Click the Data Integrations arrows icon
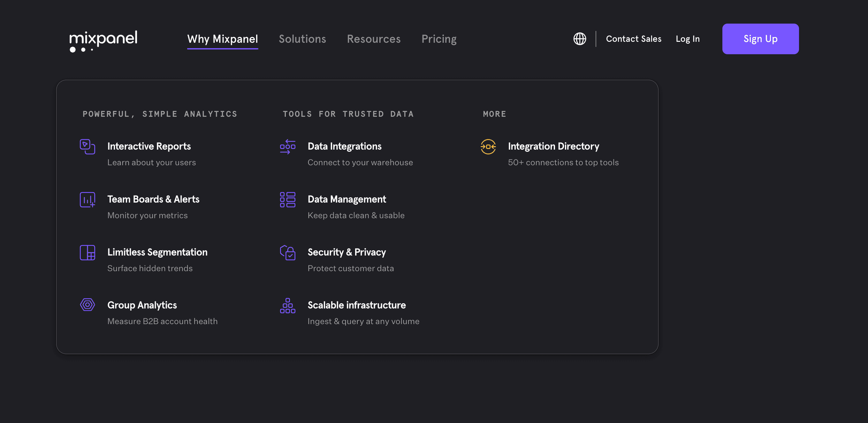 click(287, 147)
